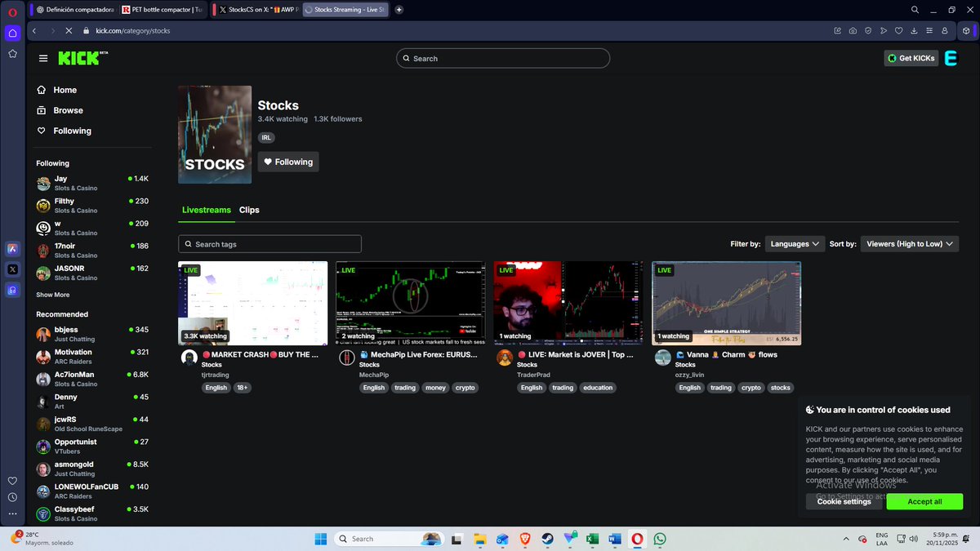Open MechaPip Live Forex stream thumbnail

point(410,303)
